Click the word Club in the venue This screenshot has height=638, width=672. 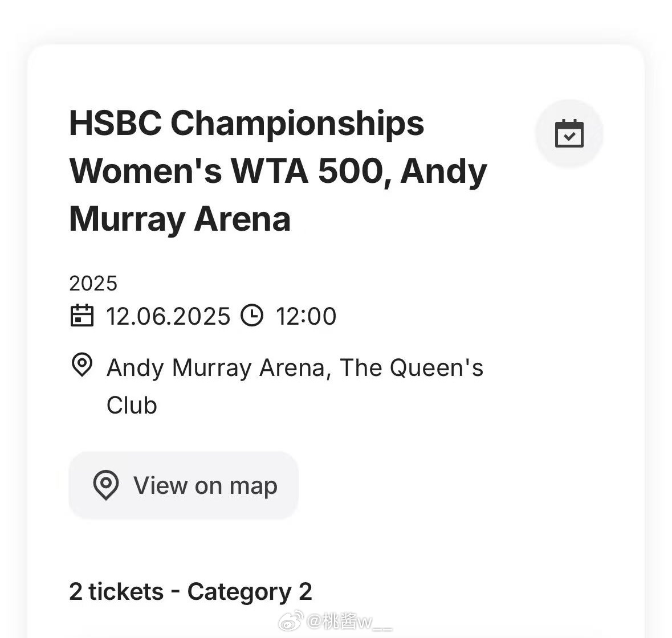click(132, 405)
